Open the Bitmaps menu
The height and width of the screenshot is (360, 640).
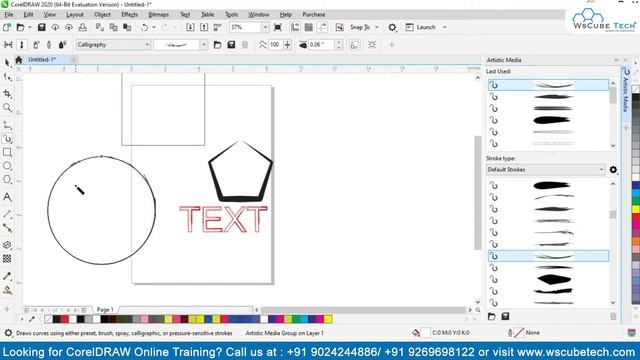159,14
